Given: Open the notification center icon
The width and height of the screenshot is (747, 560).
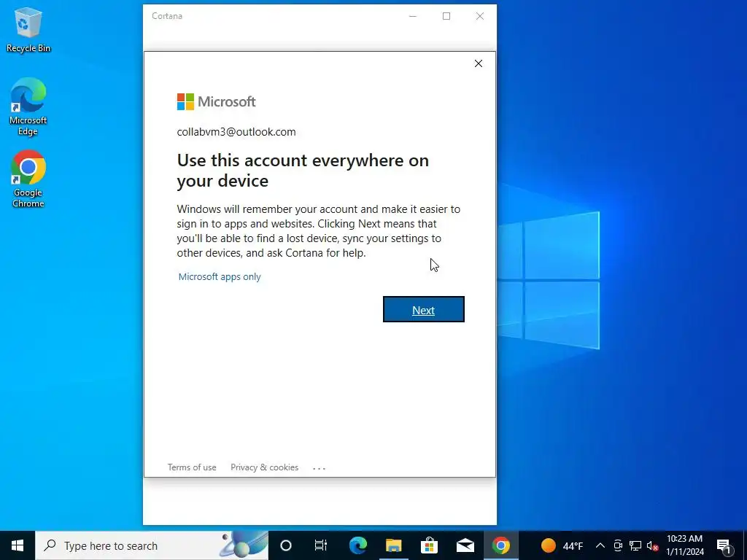Looking at the screenshot, I should pyautogui.click(x=724, y=545).
